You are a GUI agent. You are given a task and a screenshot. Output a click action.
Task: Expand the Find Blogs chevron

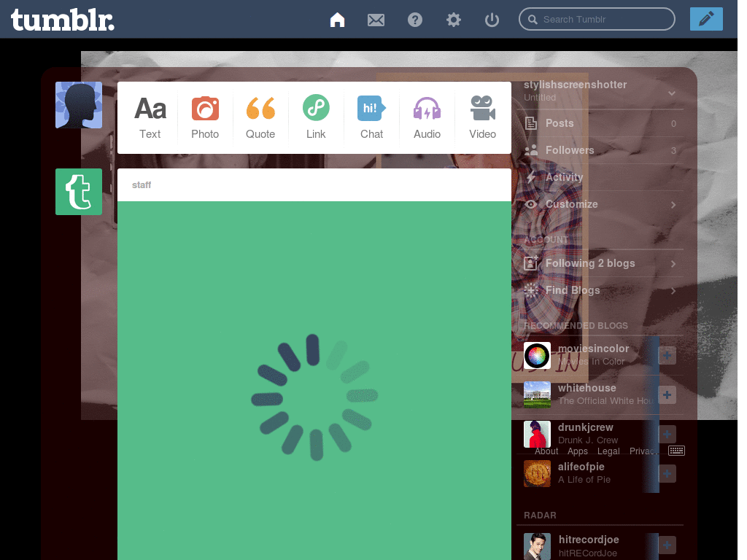[673, 291]
